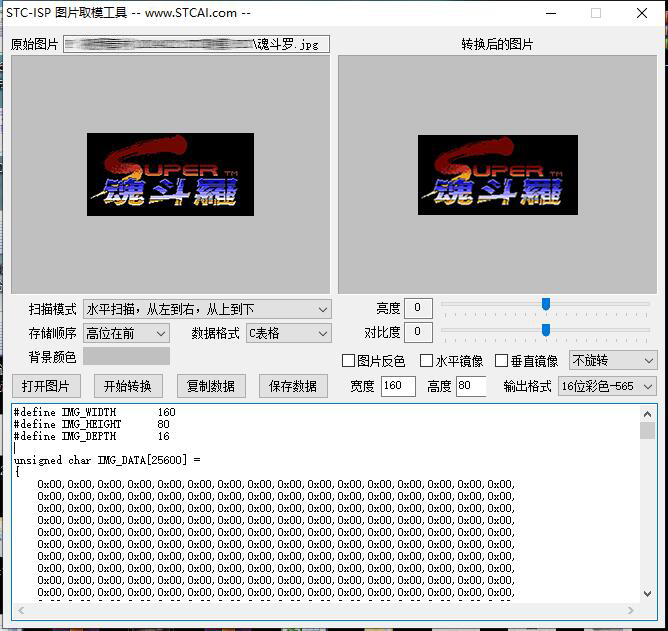This screenshot has height=631, width=668.
Task: Click the output scrollbar up arrow
Action: click(x=647, y=414)
